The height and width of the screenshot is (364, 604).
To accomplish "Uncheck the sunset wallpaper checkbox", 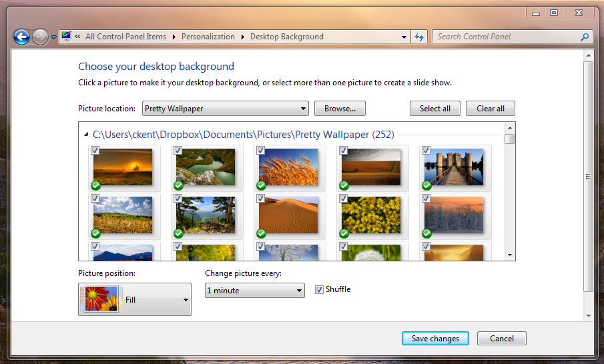I will click(x=95, y=151).
